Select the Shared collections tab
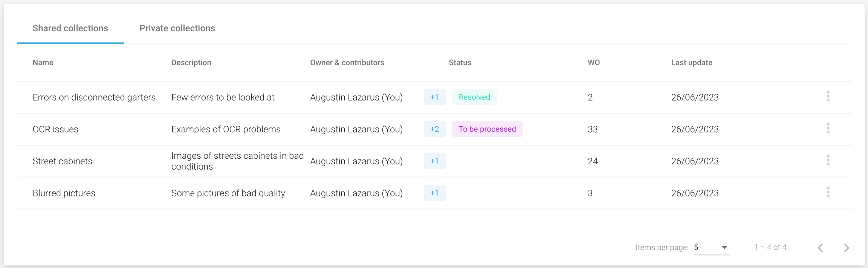Image resolution: width=868 pixels, height=268 pixels. click(x=70, y=28)
